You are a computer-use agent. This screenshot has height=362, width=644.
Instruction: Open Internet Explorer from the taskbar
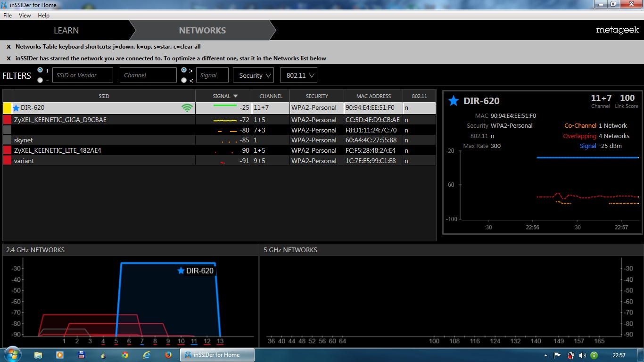(x=147, y=355)
